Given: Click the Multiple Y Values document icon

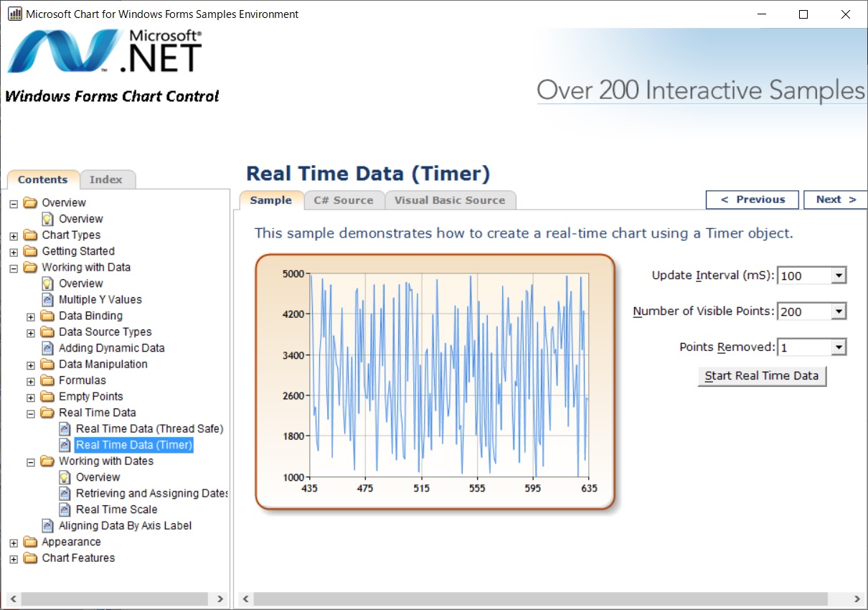Looking at the screenshot, I should pyautogui.click(x=47, y=300).
